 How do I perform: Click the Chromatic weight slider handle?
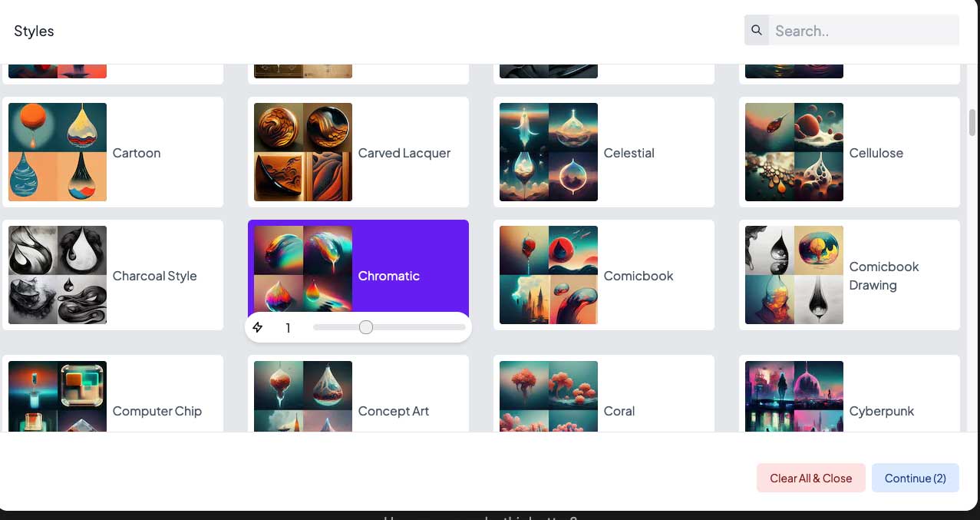point(366,327)
